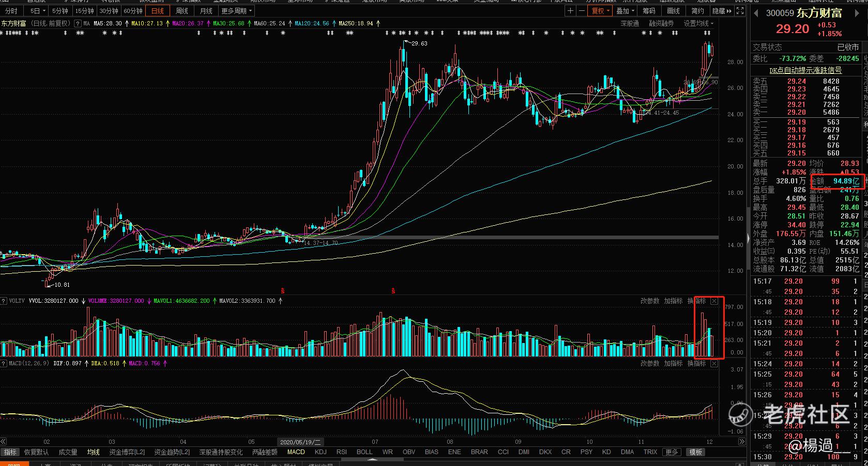Select the 指标 tab in bottom bar

click(x=10, y=452)
